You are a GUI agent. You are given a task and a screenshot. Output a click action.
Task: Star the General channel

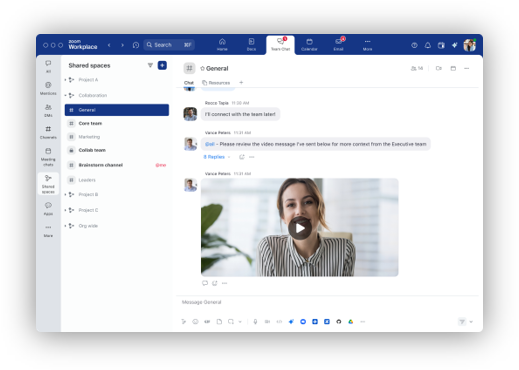tap(202, 68)
